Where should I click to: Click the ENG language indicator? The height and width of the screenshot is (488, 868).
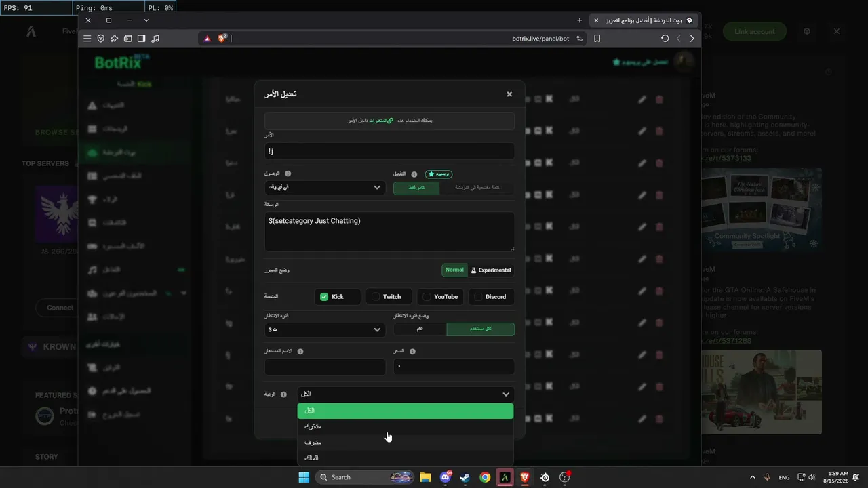[x=784, y=477]
